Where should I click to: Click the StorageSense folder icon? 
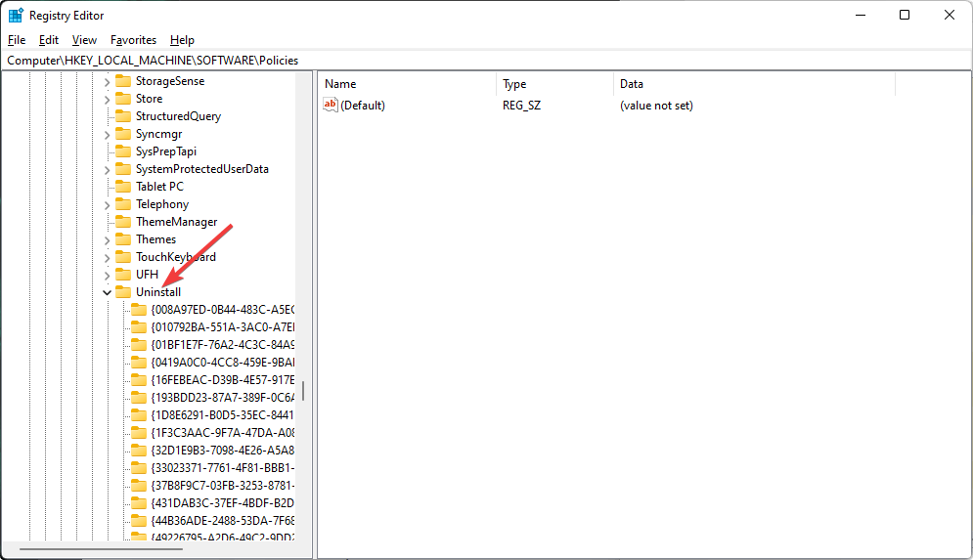[x=123, y=81]
